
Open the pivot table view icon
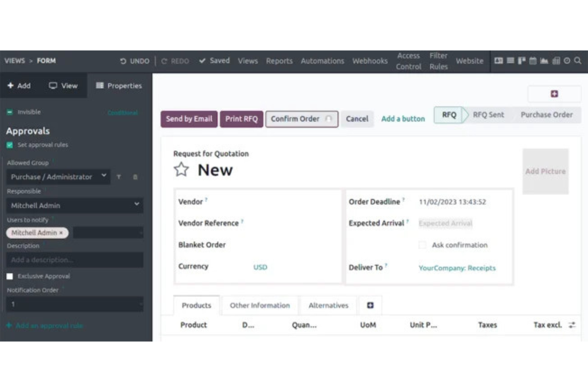[x=556, y=61]
